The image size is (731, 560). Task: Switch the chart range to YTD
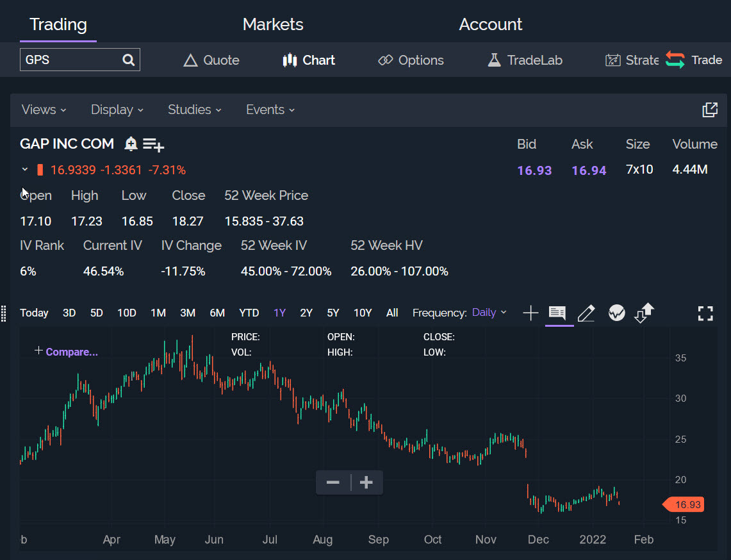coord(249,313)
